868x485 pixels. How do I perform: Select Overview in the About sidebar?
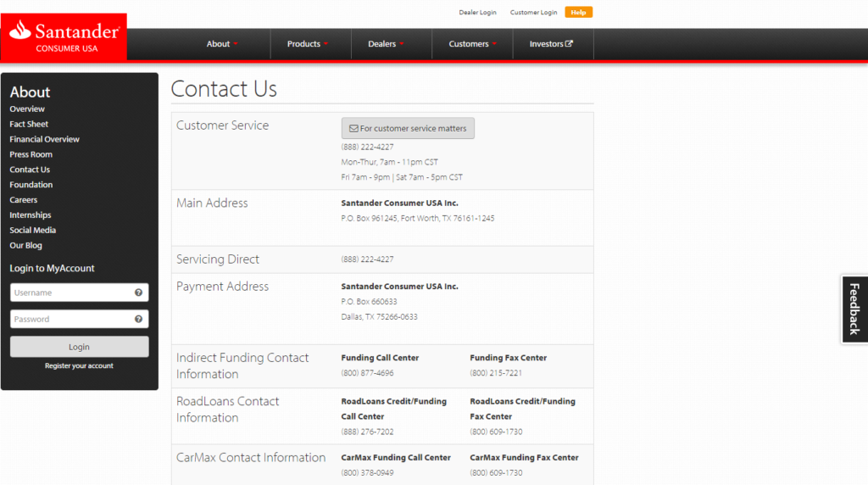point(27,109)
